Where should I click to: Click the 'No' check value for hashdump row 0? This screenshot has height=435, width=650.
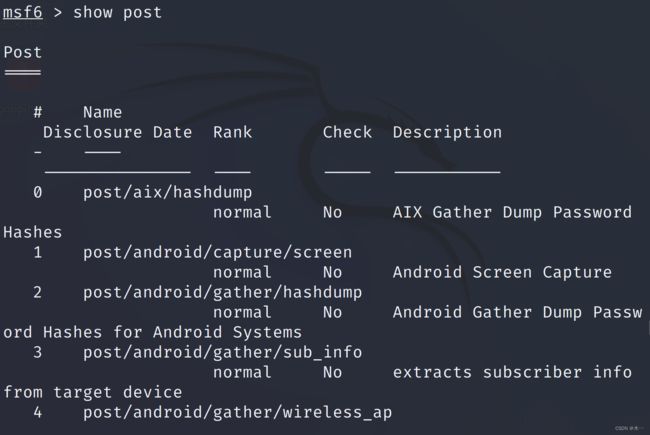332,212
